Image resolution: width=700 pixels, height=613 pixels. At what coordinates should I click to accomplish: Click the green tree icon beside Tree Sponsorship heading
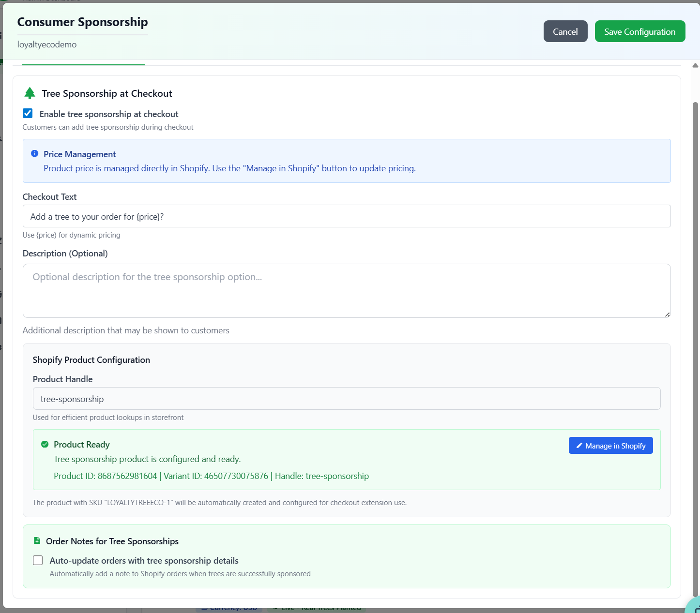pyautogui.click(x=30, y=93)
